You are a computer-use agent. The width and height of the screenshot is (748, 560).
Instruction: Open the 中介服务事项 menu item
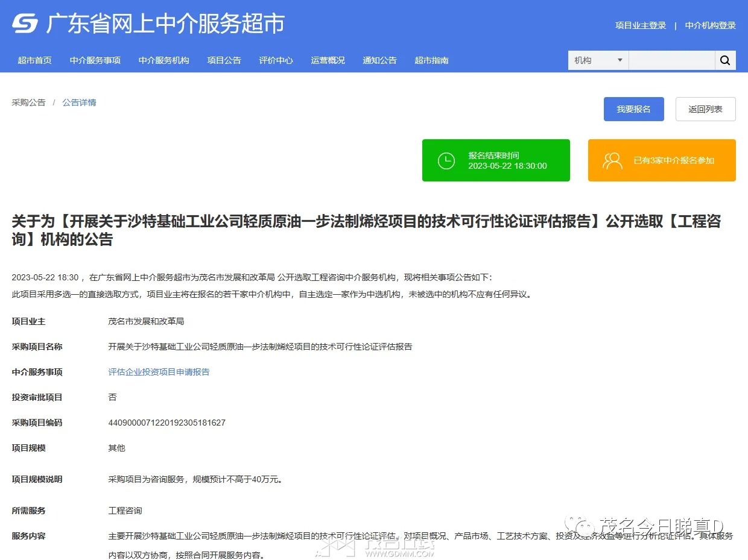(x=95, y=60)
